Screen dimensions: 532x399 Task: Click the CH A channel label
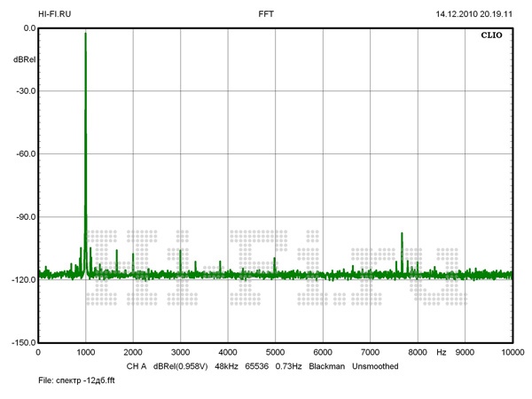click(136, 365)
